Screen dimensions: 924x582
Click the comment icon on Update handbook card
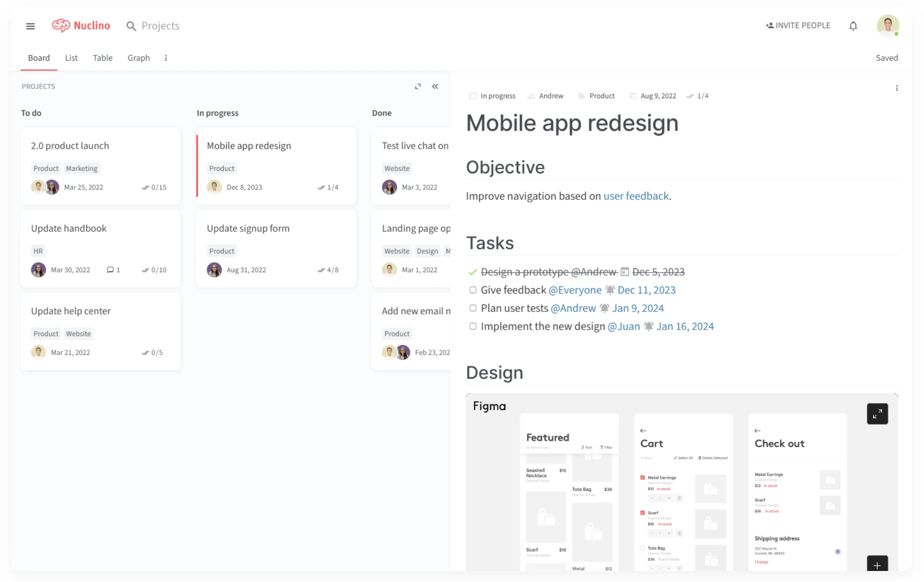click(x=110, y=270)
